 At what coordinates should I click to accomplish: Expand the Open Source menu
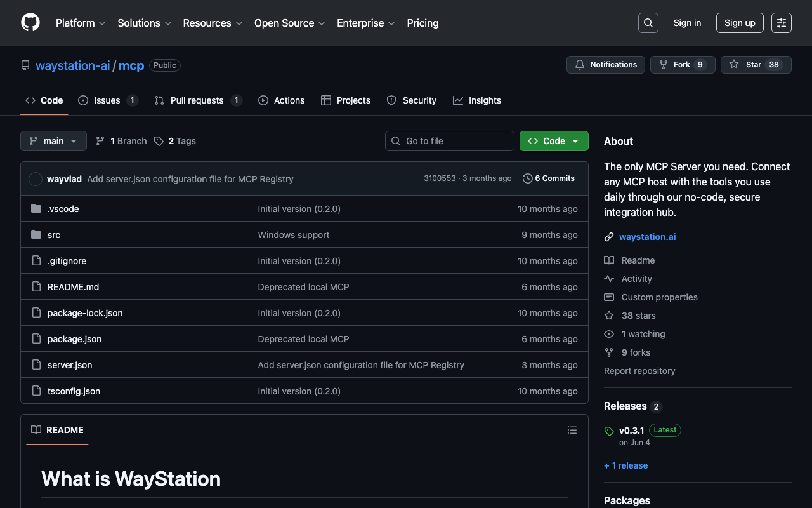pos(289,23)
